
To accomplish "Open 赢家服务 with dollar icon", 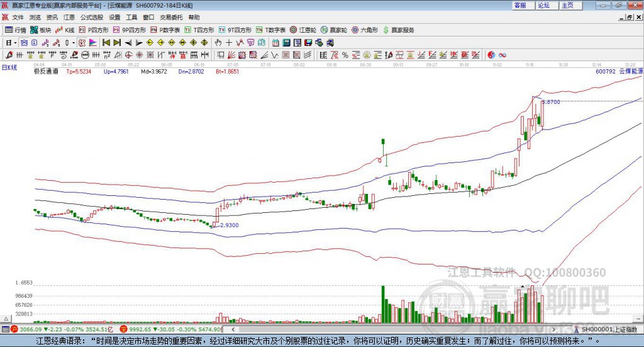I will point(398,30).
